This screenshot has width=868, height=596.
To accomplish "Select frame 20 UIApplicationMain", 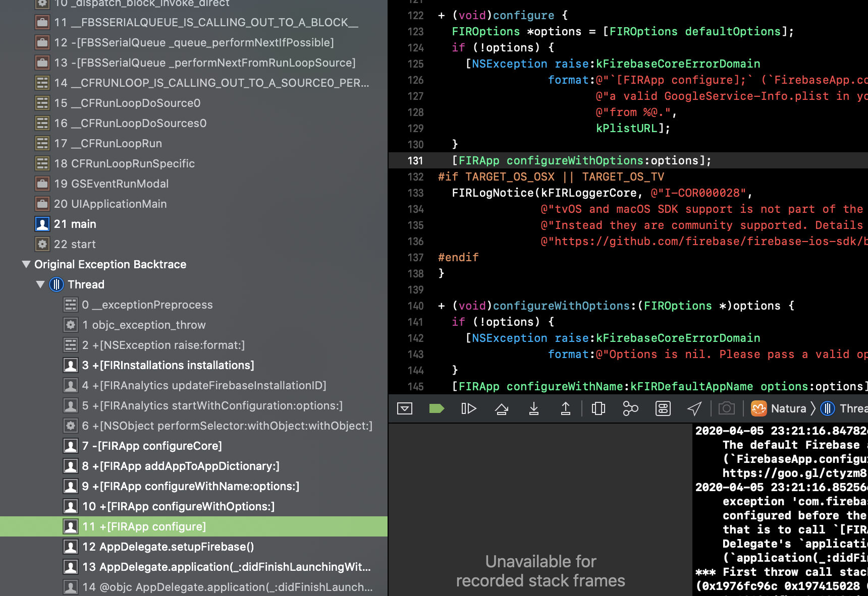I will 194,204.
